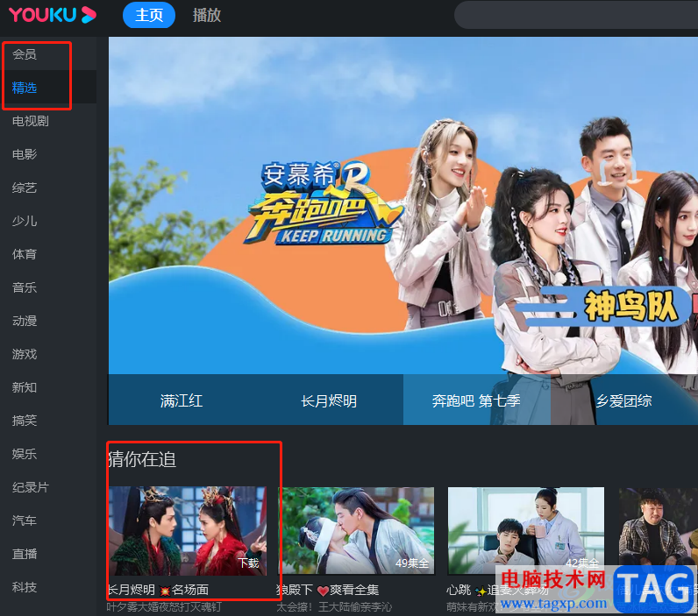Switch to the 主页 tab
This screenshot has height=616, width=698.
click(149, 15)
